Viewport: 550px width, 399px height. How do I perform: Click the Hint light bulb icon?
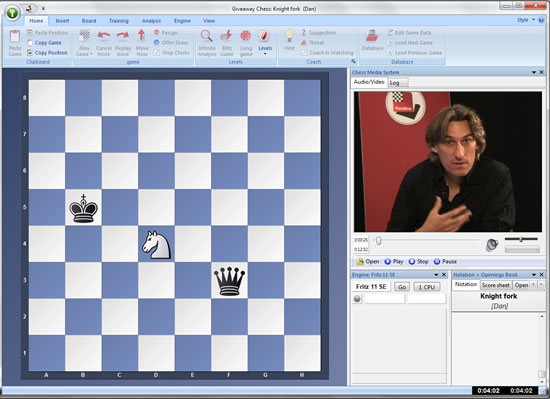tap(289, 36)
